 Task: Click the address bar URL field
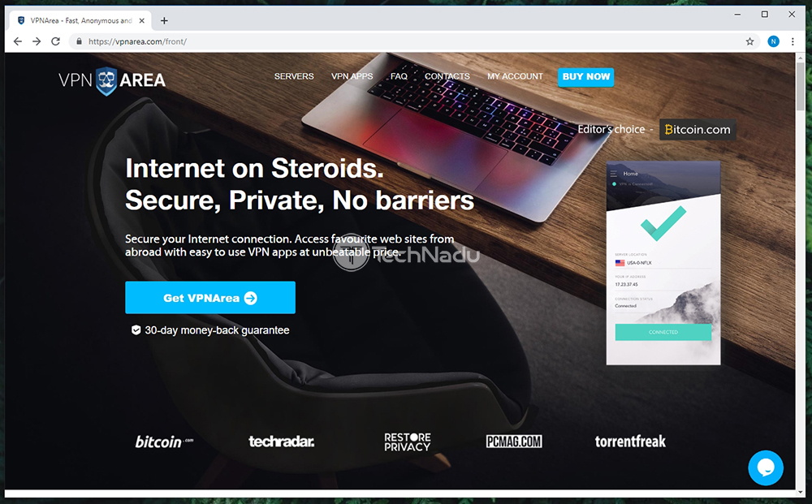[x=409, y=41]
